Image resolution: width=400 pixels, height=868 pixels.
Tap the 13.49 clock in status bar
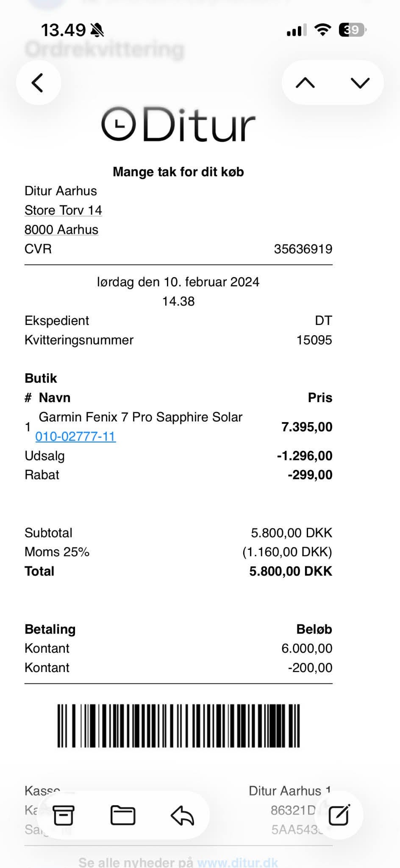tap(63, 30)
